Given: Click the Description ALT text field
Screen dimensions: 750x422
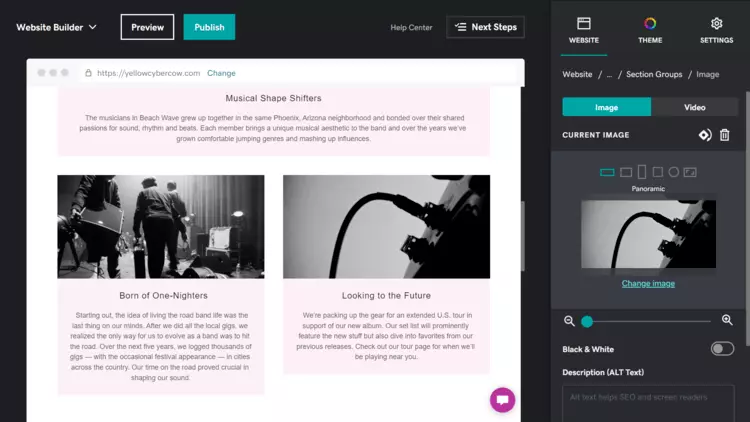Looking at the screenshot, I should point(648,403).
